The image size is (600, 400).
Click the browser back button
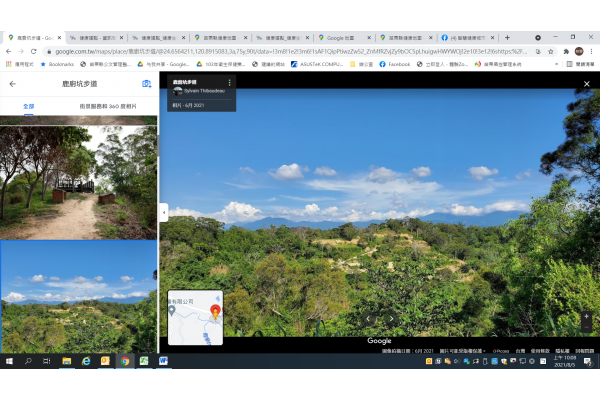click(x=8, y=51)
